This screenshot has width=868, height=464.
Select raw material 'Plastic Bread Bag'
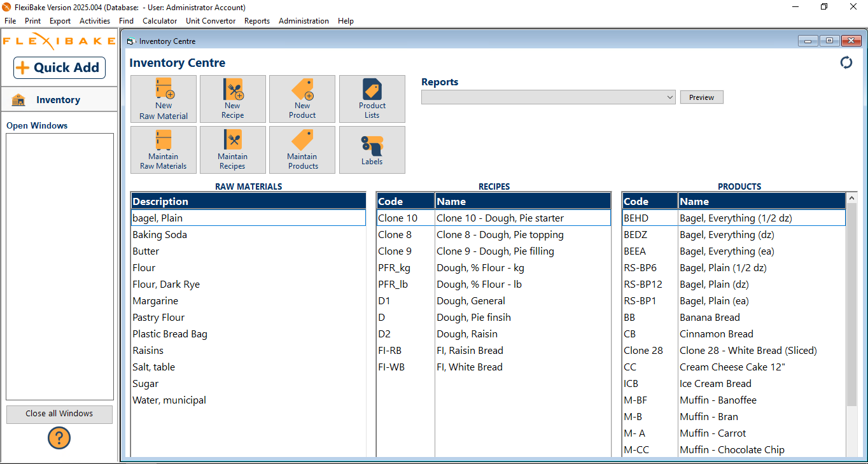pyautogui.click(x=248, y=334)
